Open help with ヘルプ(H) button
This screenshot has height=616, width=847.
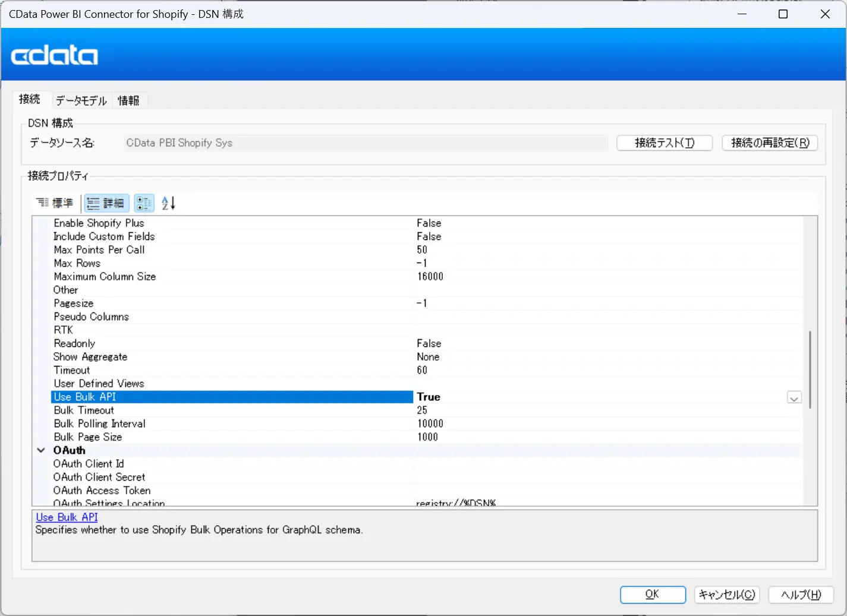[x=801, y=595]
